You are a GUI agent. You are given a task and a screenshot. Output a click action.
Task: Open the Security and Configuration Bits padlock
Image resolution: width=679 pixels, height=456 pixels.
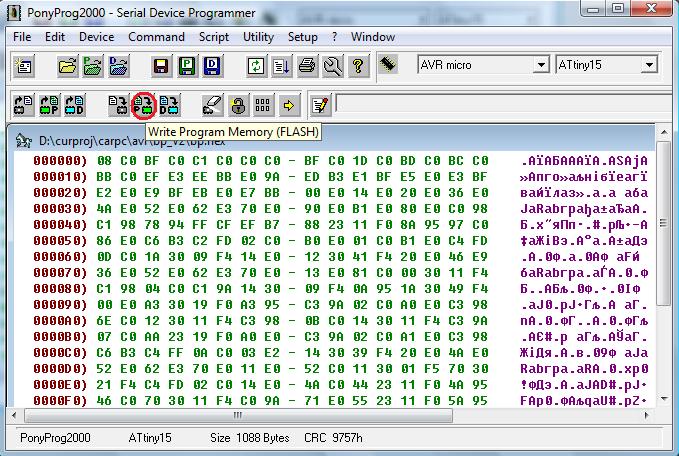(x=238, y=104)
